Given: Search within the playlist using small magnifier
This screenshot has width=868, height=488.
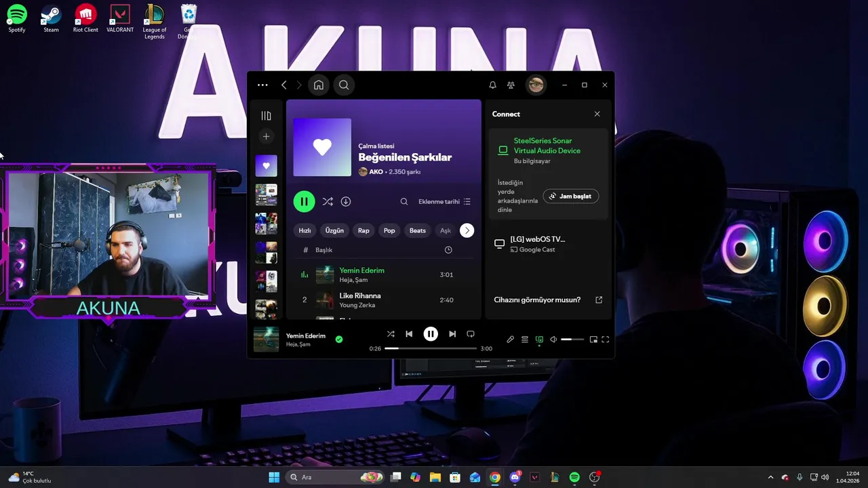Looking at the screenshot, I should (404, 201).
